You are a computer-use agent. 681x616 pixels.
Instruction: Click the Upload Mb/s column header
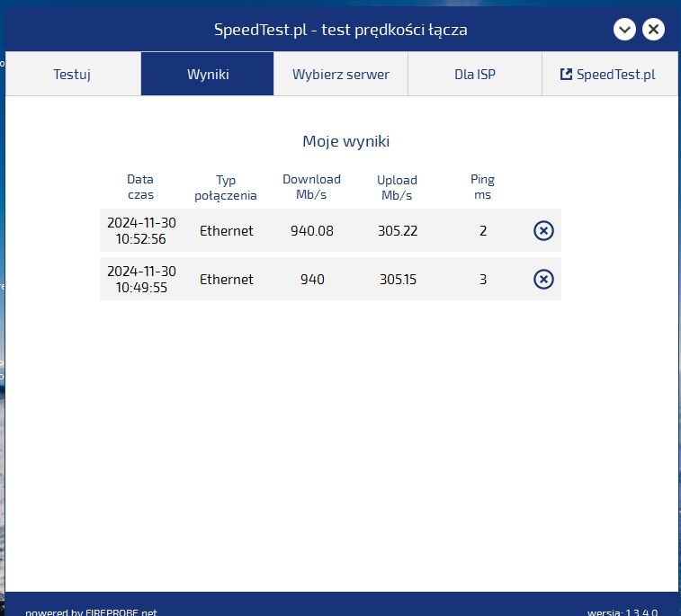click(x=397, y=188)
